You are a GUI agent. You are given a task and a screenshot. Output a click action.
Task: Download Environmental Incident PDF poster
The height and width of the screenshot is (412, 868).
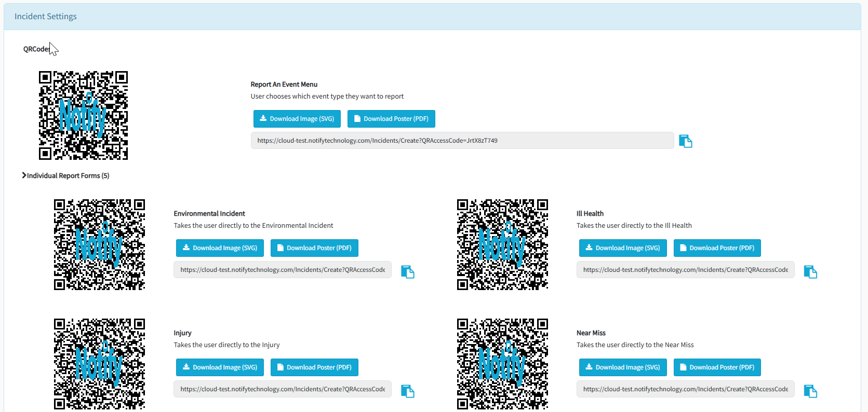[314, 248]
